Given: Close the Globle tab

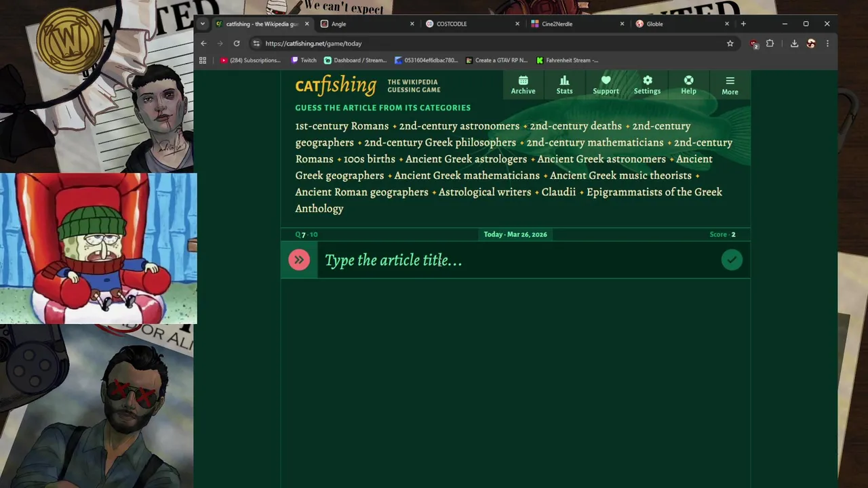Looking at the screenshot, I should [727, 24].
